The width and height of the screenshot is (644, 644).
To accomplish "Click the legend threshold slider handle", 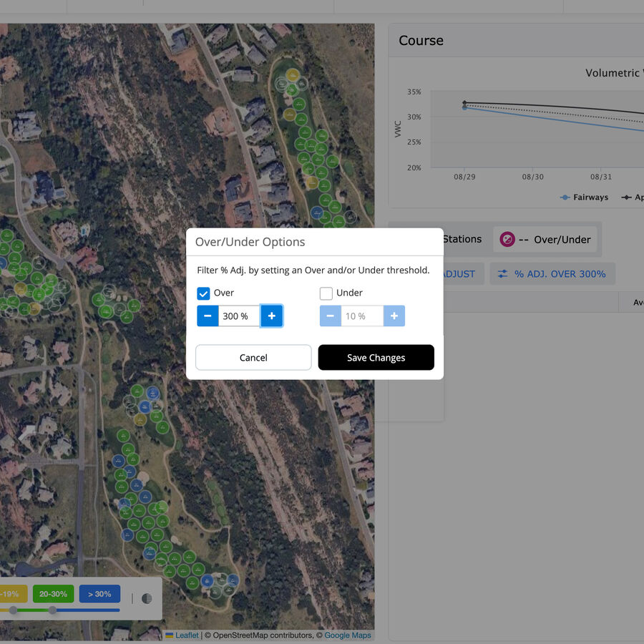I will [x=52, y=610].
